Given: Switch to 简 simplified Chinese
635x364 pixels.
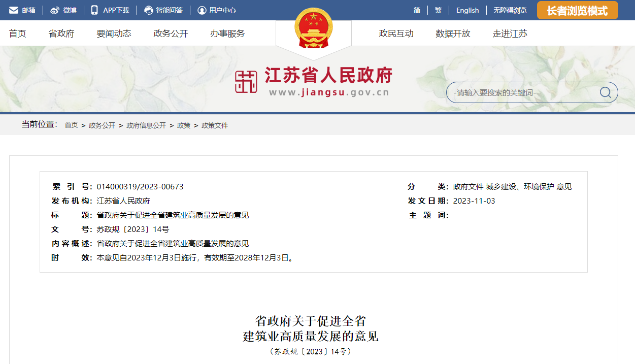Looking at the screenshot, I should 417,10.
